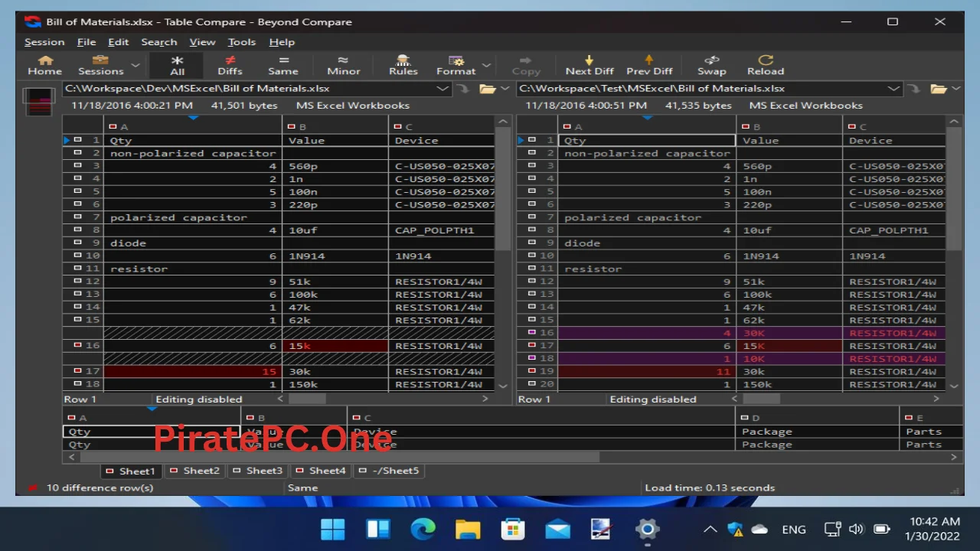The image size is (980, 551).
Task: Show All rows filter
Action: point(177,65)
